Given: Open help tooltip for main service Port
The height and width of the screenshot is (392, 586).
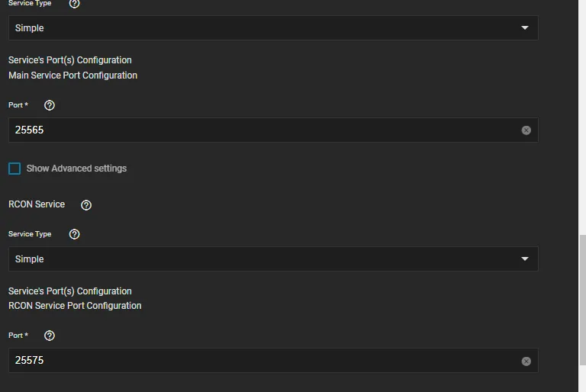Looking at the screenshot, I should coord(50,105).
